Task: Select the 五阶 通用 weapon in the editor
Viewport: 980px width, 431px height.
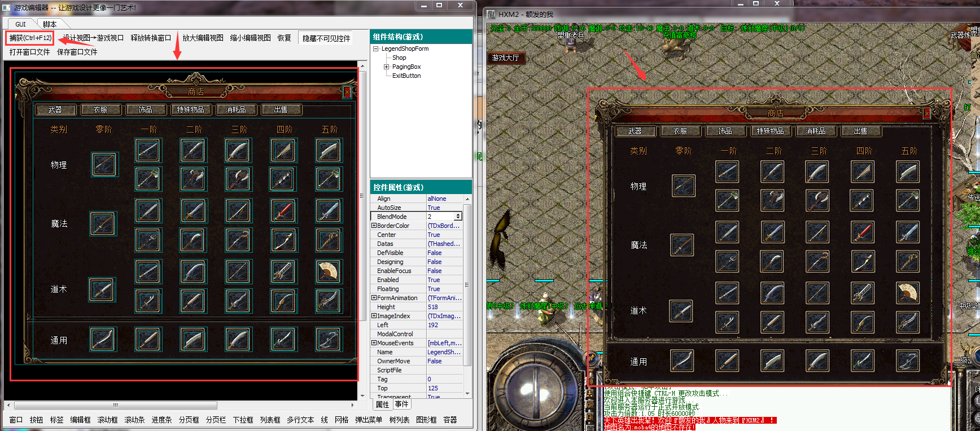Action: (329, 340)
